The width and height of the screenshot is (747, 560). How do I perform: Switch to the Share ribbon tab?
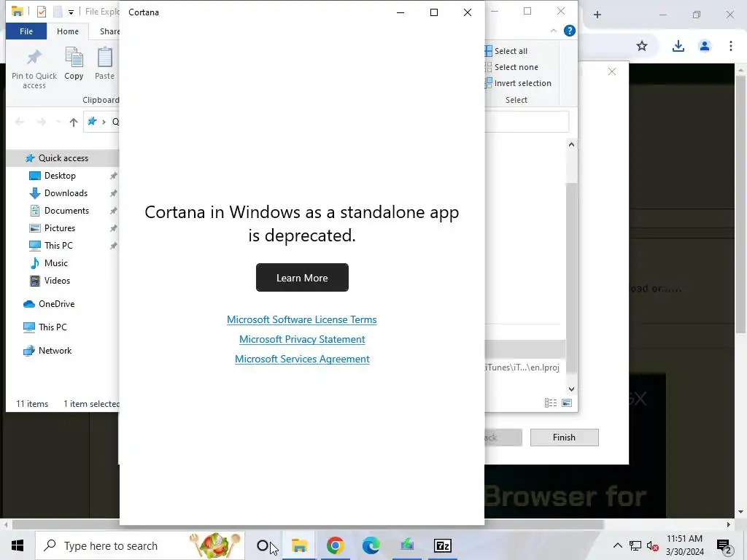click(109, 31)
